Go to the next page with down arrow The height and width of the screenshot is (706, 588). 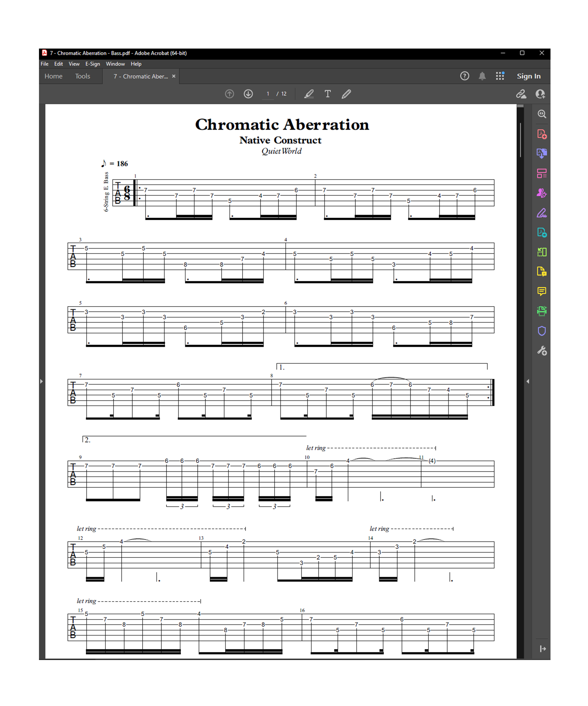click(248, 94)
